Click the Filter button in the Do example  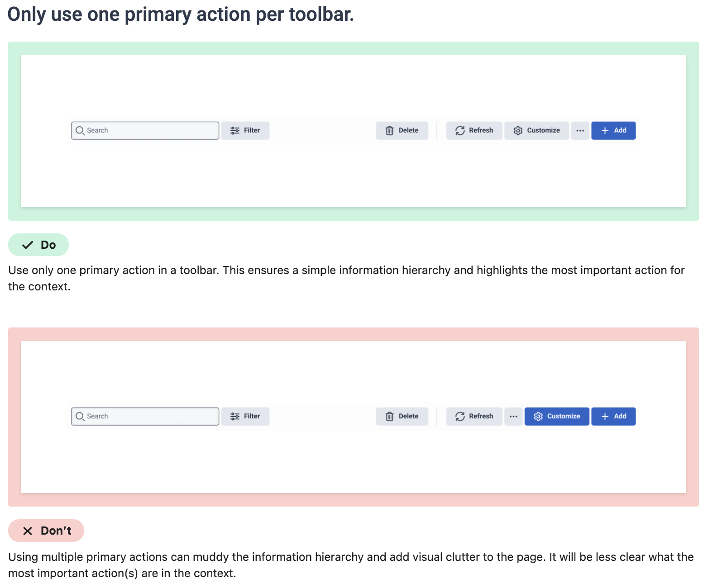(x=245, y=131)
